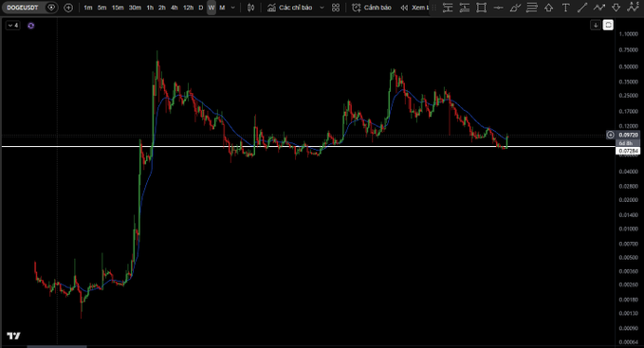Click the plus icon beside 0.09720 price
Screen dimensions: 644x348
click(611, 135)
